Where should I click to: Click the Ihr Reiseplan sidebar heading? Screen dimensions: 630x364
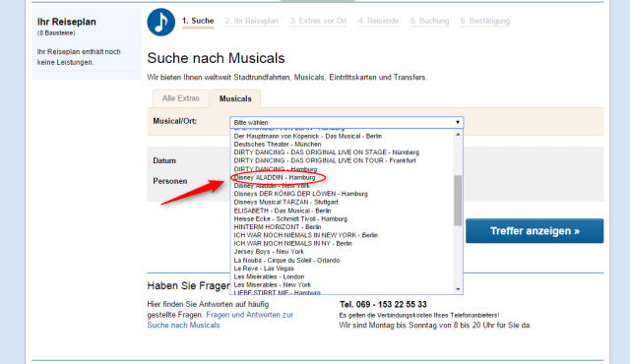pyautogui.click(x=67, y=22)
